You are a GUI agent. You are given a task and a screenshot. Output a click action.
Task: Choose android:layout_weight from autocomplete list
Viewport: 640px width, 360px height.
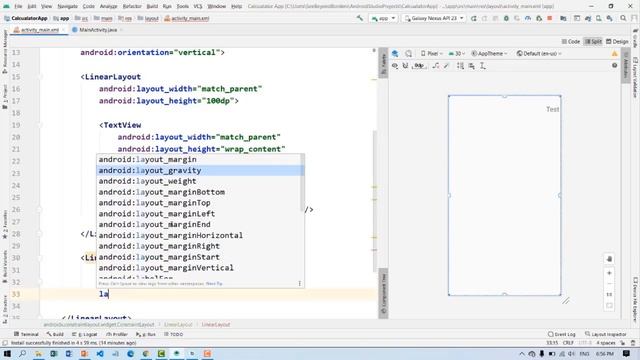coord(200,181)
